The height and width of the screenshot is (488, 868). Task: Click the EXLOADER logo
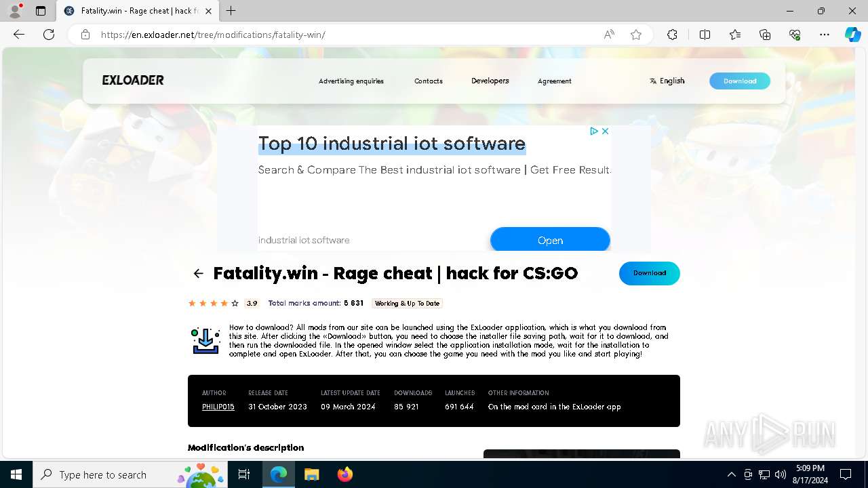[x=133, y=80]
